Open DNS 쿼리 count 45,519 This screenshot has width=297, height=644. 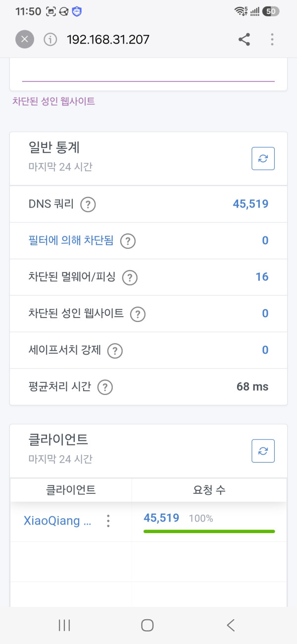coord(250,204)
